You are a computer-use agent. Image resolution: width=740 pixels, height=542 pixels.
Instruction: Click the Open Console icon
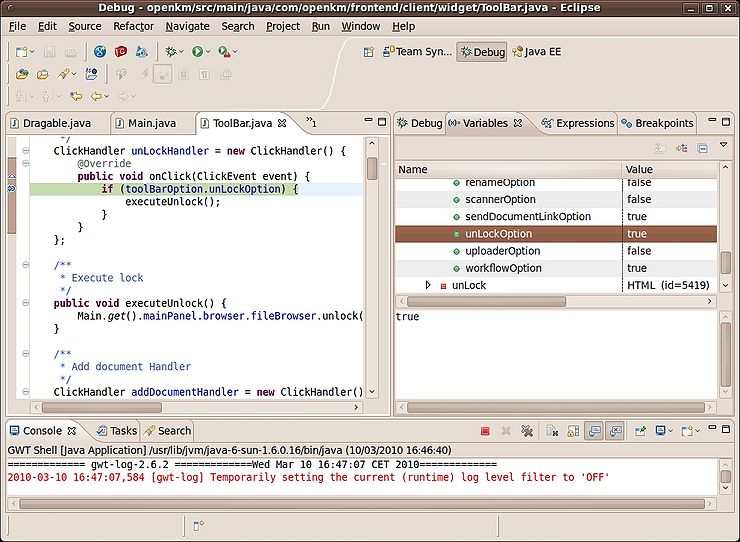click(x=687, y=431)
